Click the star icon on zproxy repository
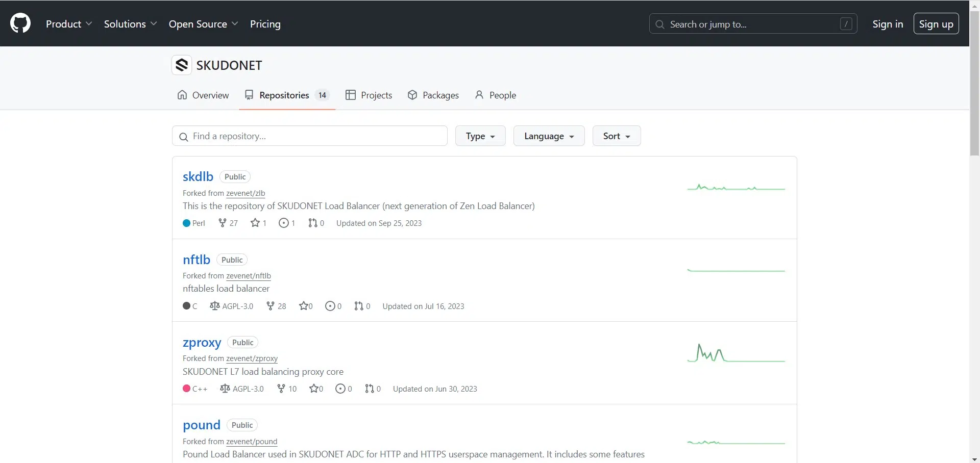Screen dimensions: 980x463 (314, 389)
